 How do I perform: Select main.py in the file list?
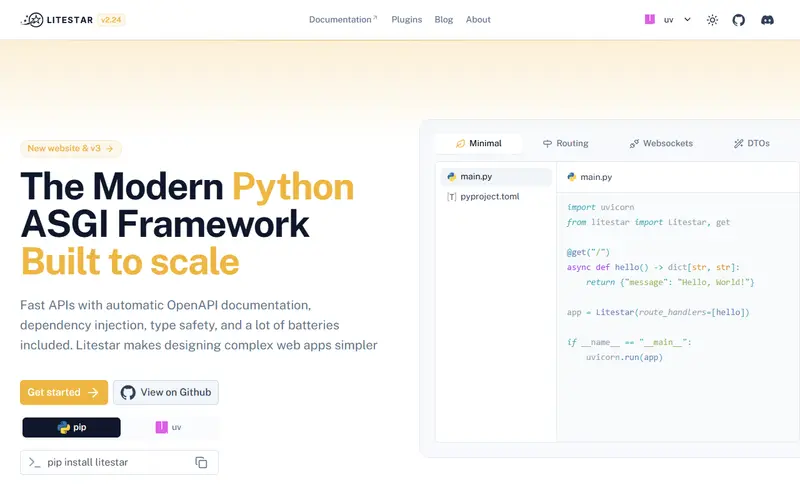(496, 177)
